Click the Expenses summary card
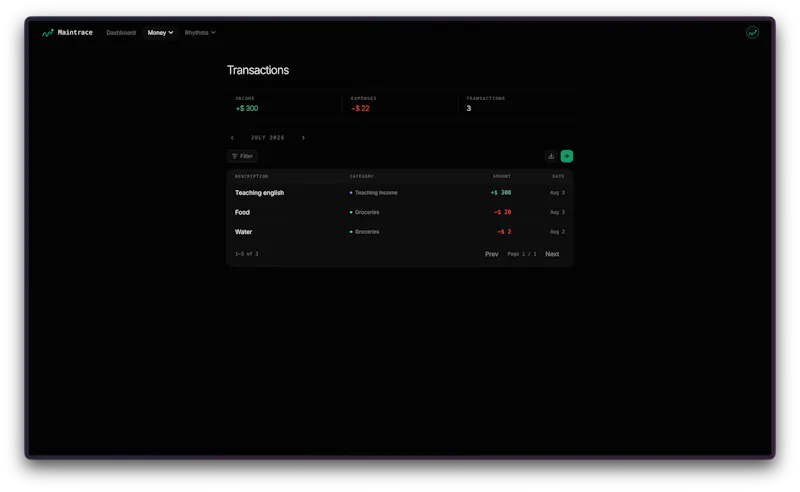 tap(399, 104)
